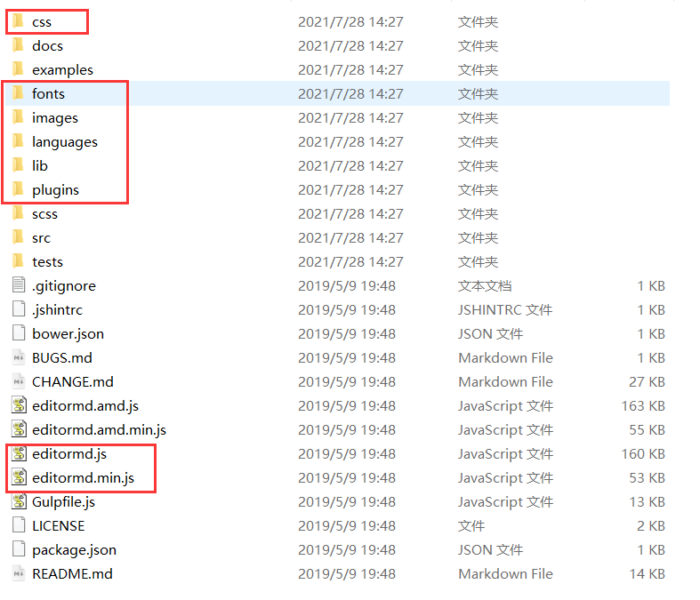Select the package.json file icon
This screenshot has width=700, height=600.
click(19, 549)
